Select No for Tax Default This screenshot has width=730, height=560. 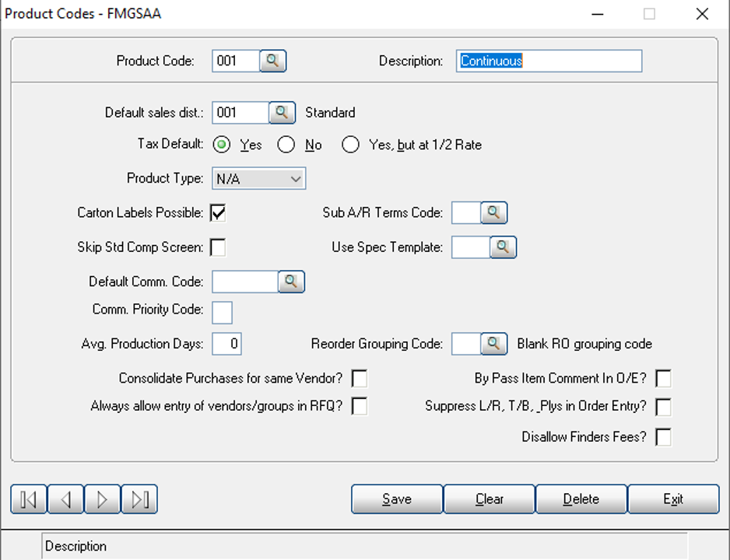pyautogui.click(x=286, y=145)
